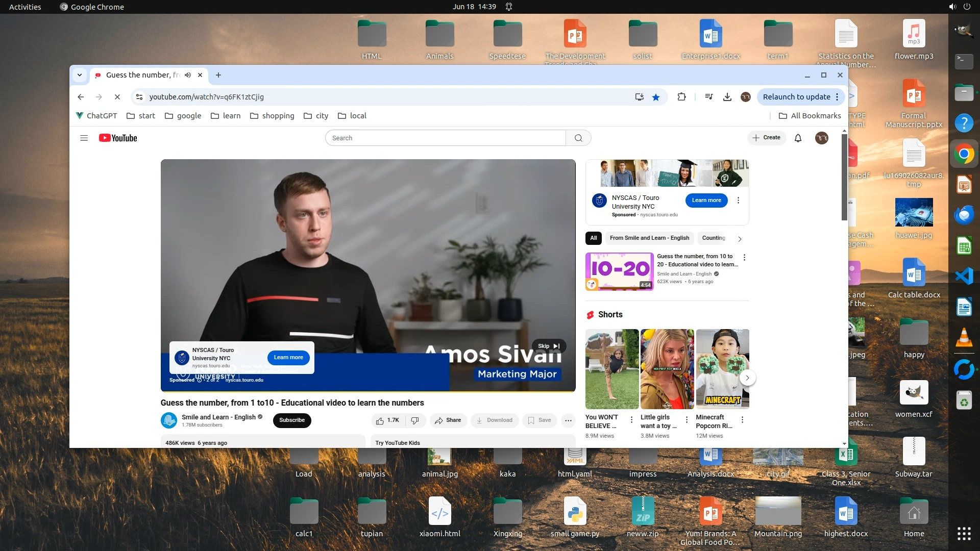This screenshot has width=980, height=551.
Task: Mute the tab using its speaker icon
Action: coord(188,75)
